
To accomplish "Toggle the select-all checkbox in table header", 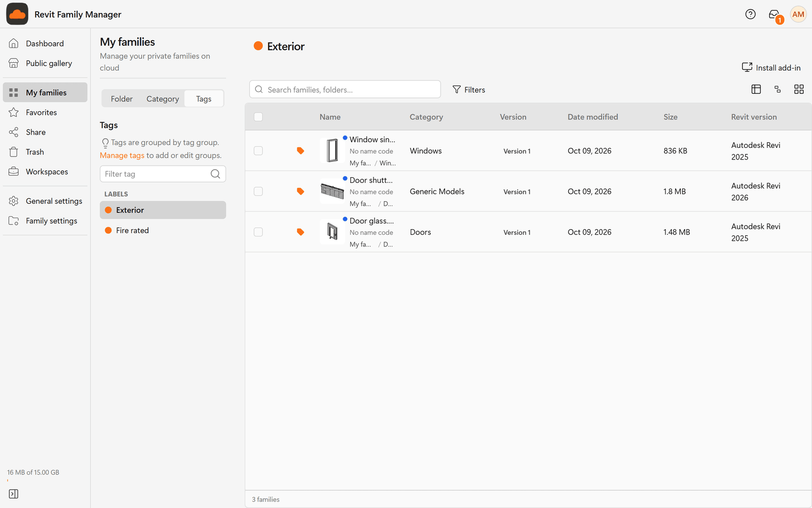I will (x=258, y=117).
